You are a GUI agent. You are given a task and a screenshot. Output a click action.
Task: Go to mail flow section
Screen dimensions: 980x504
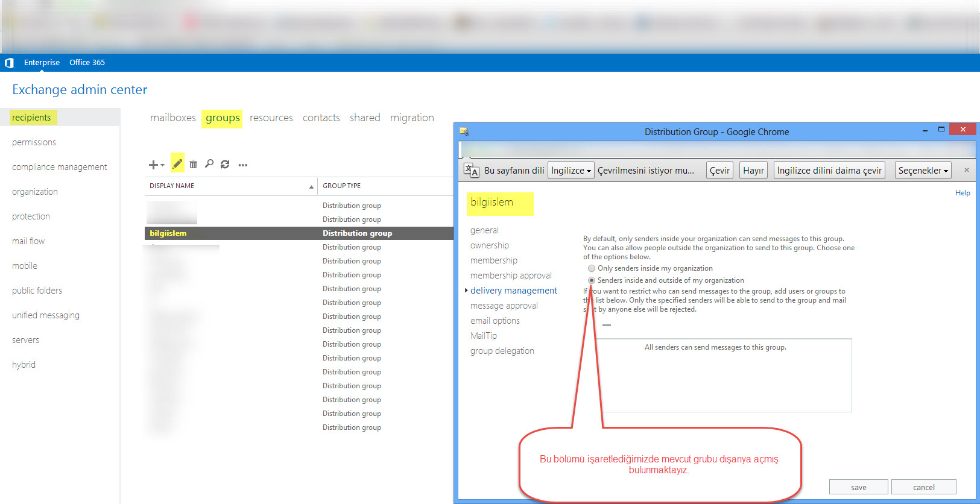(28, 241)
